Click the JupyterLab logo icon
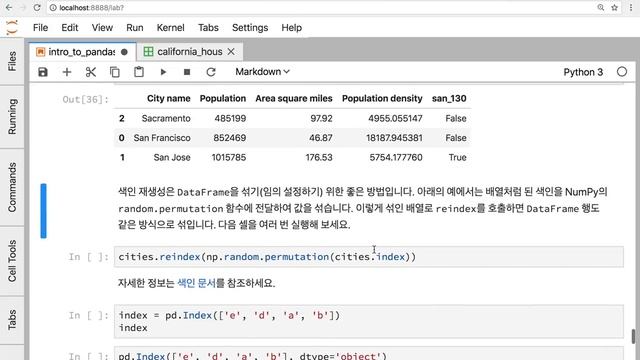Viewport: 640px width, 360px height. (12, 28)
